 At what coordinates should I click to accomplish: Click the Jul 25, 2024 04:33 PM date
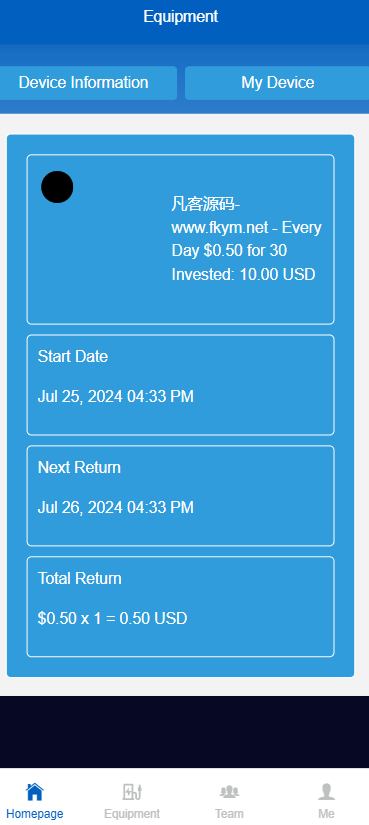click(x=116, y=396)
